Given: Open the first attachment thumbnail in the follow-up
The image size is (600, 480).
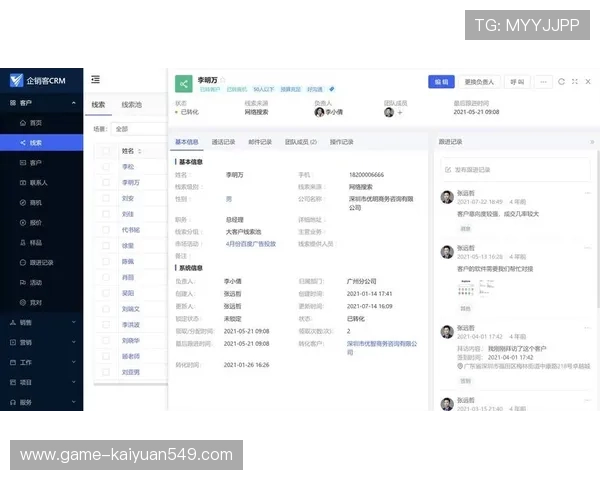Looking at the screenshot, I should click(x=466, y=288).
